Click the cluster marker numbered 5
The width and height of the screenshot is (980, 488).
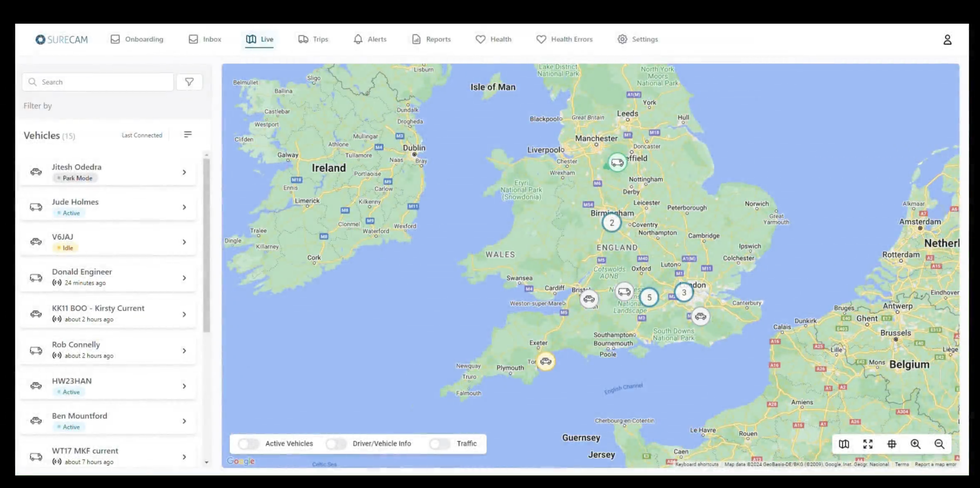(649, 298)
